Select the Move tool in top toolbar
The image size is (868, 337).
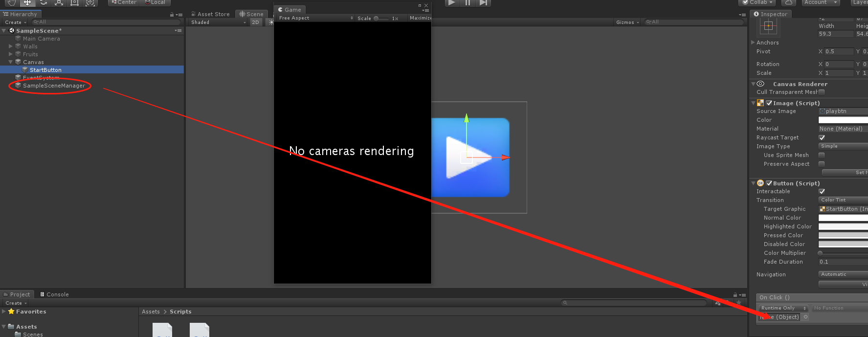click(27, 2)
